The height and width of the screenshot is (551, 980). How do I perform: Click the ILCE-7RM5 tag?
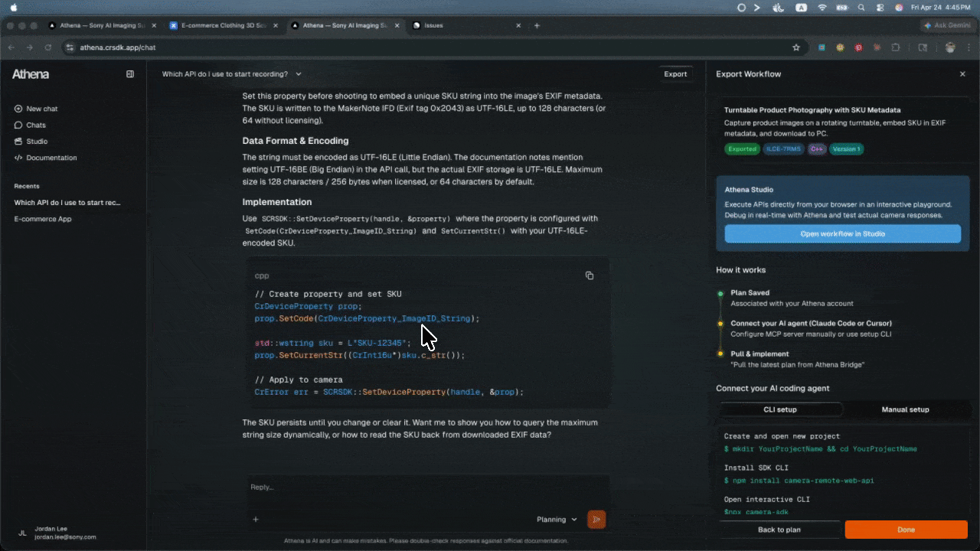[783, 149]
